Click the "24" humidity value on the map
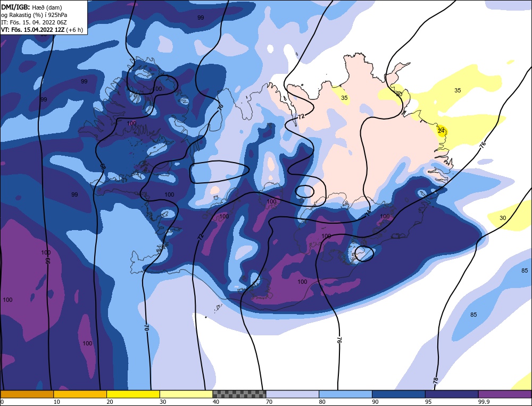 tap(441, 131)
